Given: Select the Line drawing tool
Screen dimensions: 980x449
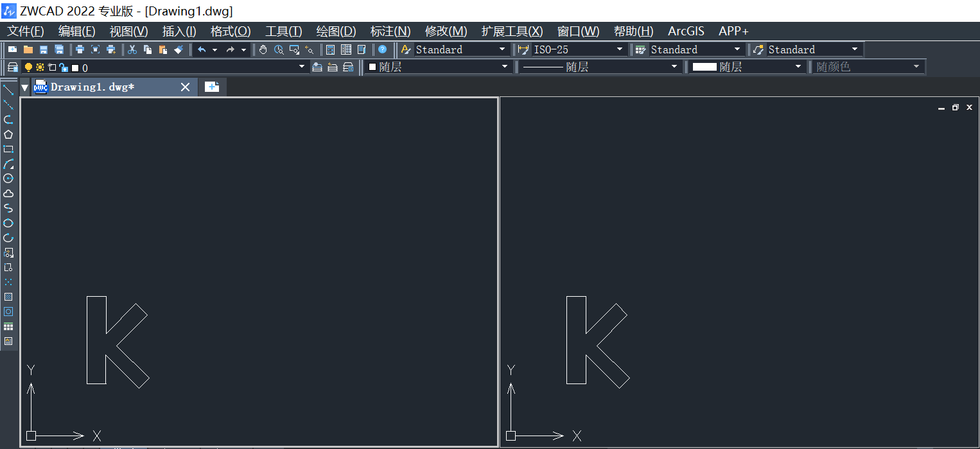Looking at the screenshot, I should coord(8,90).
